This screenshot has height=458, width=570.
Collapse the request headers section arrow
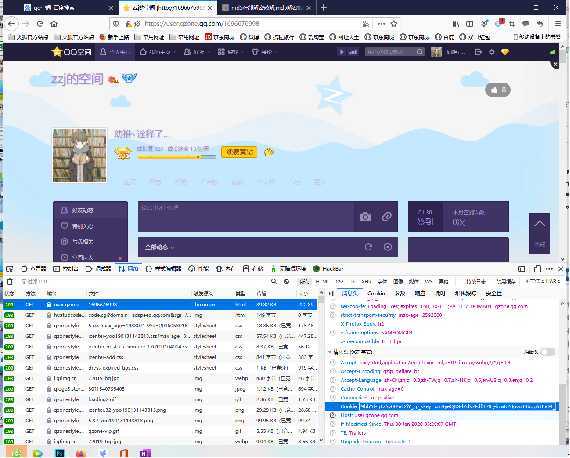pyautogui.click(x=330, y=352)
